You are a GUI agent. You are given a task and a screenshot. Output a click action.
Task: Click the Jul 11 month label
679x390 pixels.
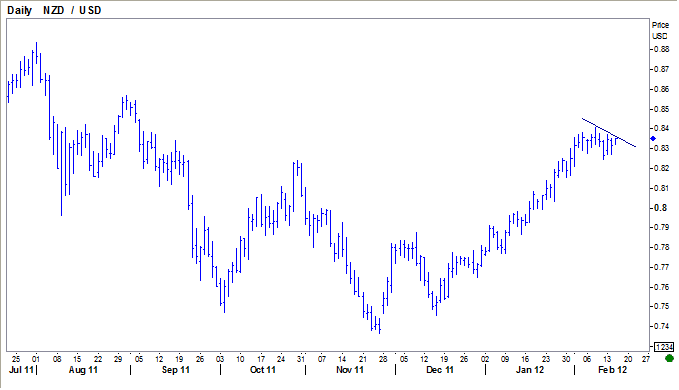(21, 370)
